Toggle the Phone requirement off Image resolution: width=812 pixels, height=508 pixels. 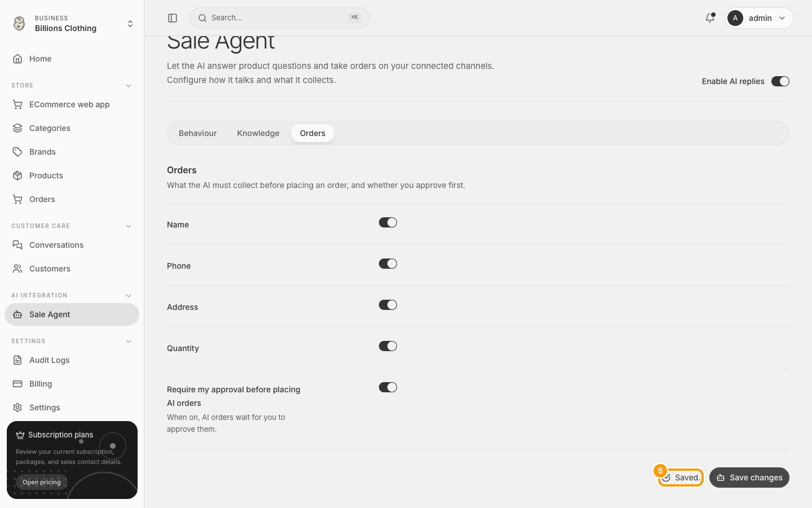click(x=388, y=264)
